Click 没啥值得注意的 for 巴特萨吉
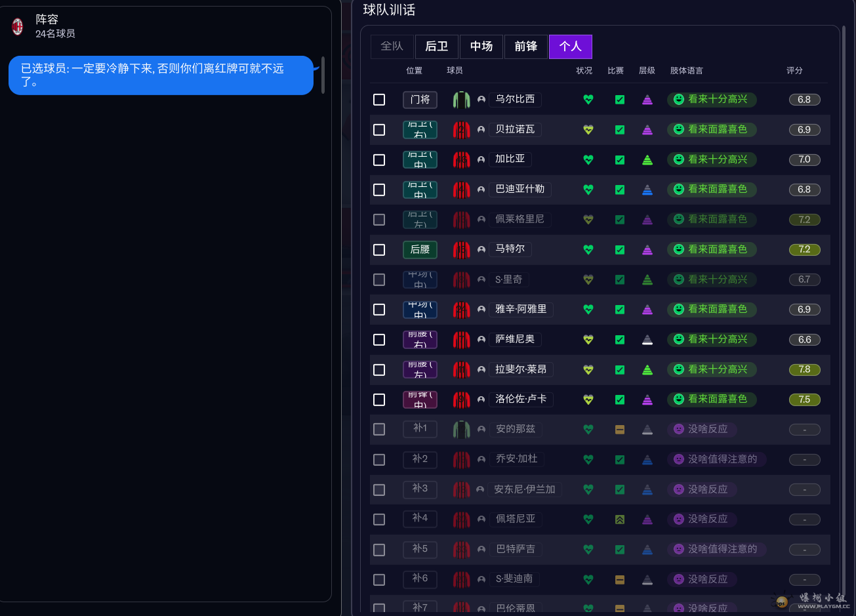This screenshot has width=856, height=616. [717, 549]
